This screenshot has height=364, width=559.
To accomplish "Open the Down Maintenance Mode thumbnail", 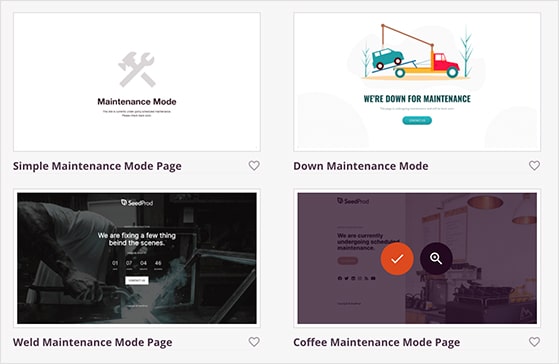I will pyautogui.click(x=417, y=82).
